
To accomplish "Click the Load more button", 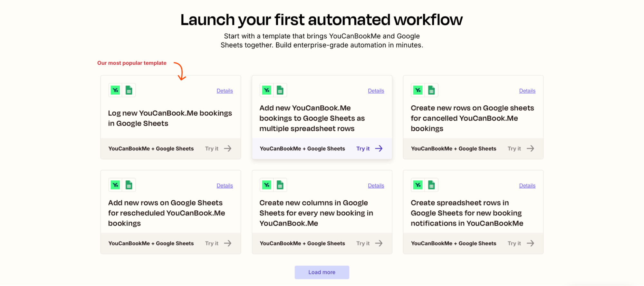I will pos(322,272).
